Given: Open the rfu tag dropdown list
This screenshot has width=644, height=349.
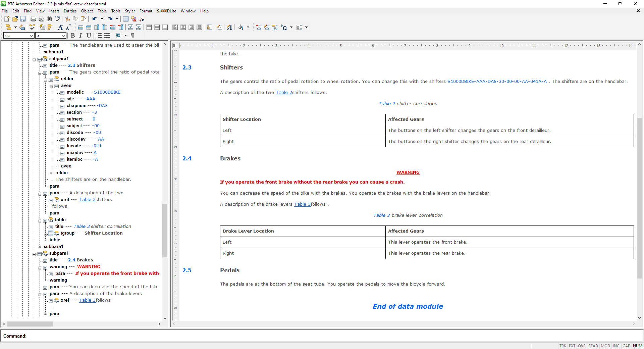Looking at the screenshot, I should coord(31,36).
